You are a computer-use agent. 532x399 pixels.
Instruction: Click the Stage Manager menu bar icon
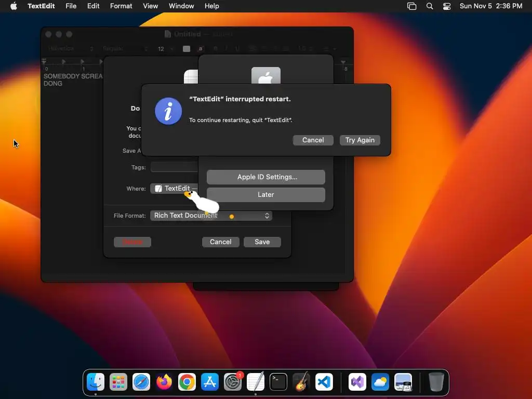(x=411, y=6)
